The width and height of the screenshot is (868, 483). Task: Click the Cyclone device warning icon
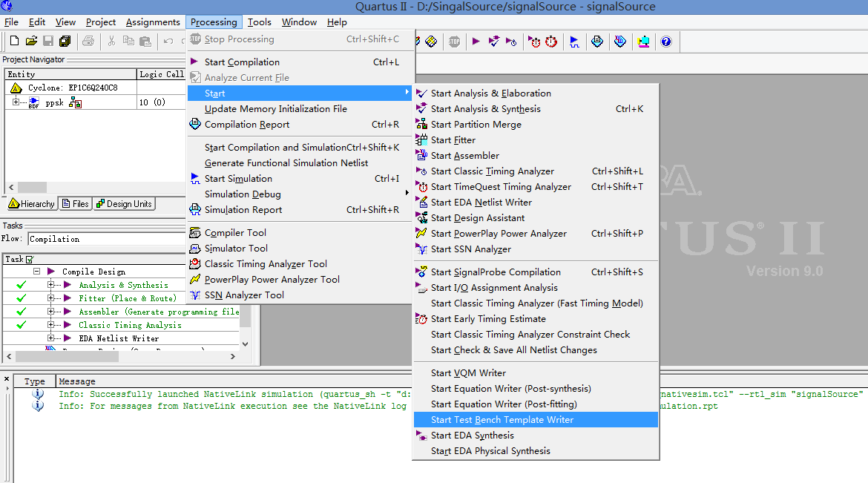(x=16, y=88)
